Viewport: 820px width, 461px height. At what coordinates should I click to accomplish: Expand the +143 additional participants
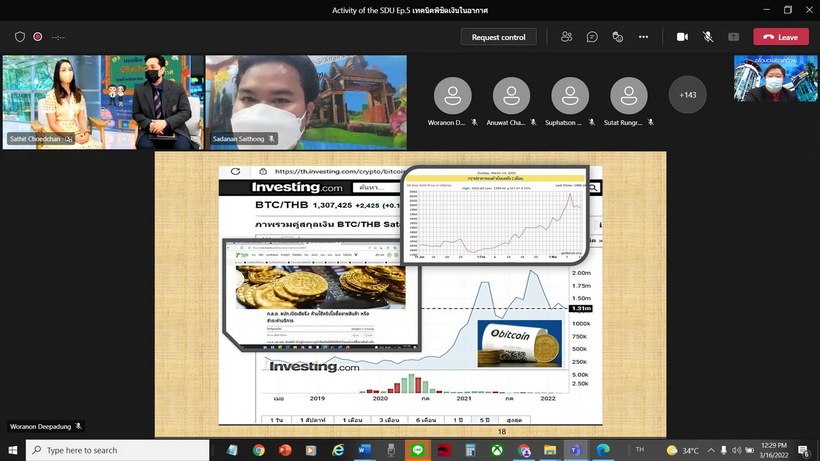(687, 95)
